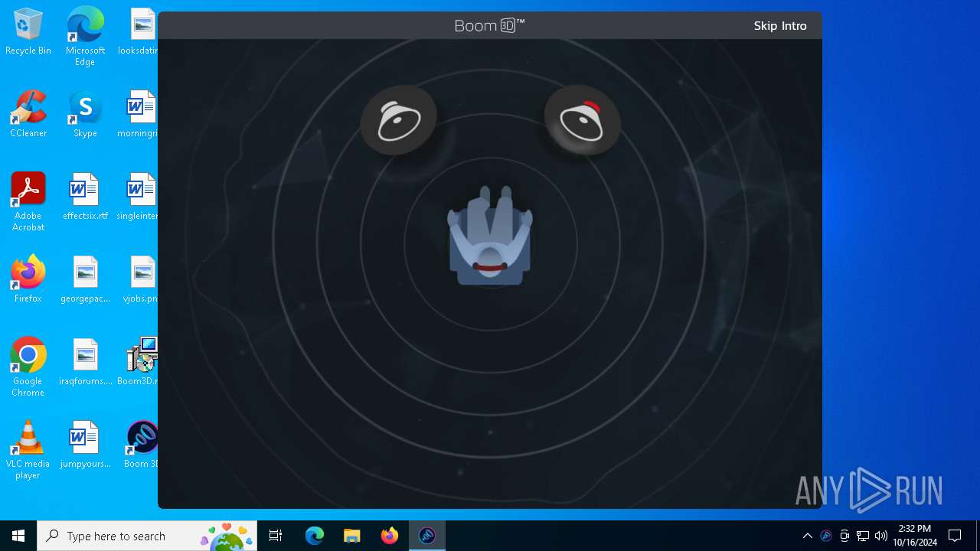
Task: Select iraqforums file on desktop
Action: (x=85, y=362)
